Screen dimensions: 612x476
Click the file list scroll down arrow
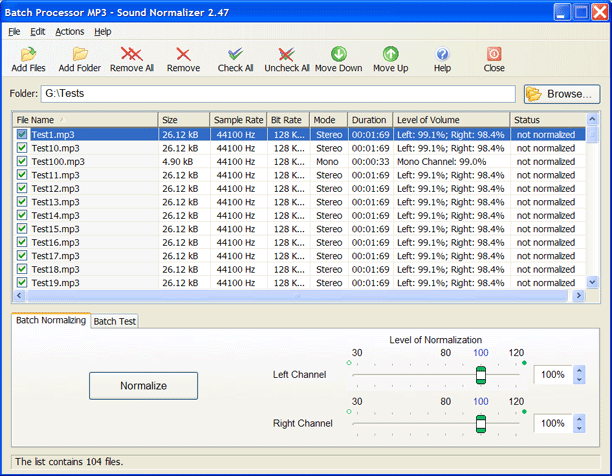(592, 282)
